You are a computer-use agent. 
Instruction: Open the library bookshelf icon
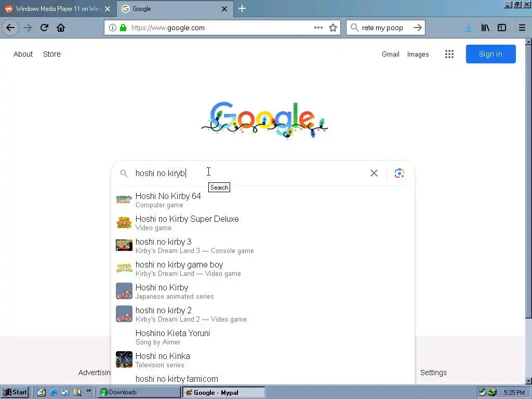(485, 28)
